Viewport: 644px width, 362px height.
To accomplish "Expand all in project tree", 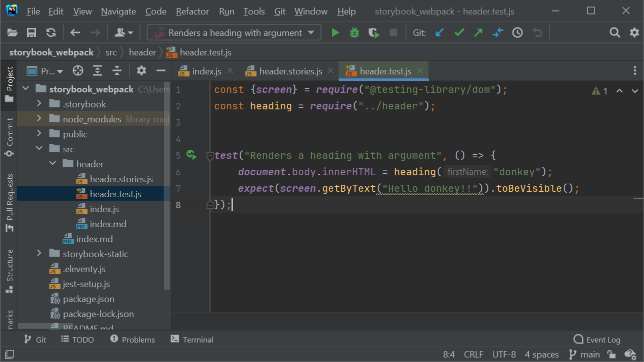I will click(97, 71).
